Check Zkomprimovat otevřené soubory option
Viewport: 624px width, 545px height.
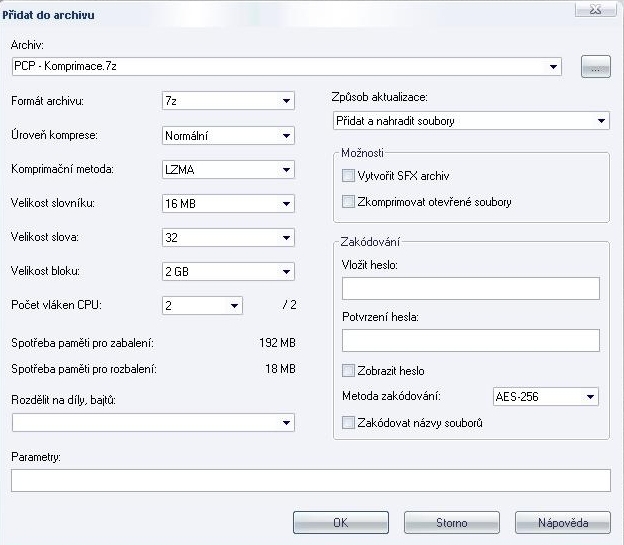[x=348, y=201]
